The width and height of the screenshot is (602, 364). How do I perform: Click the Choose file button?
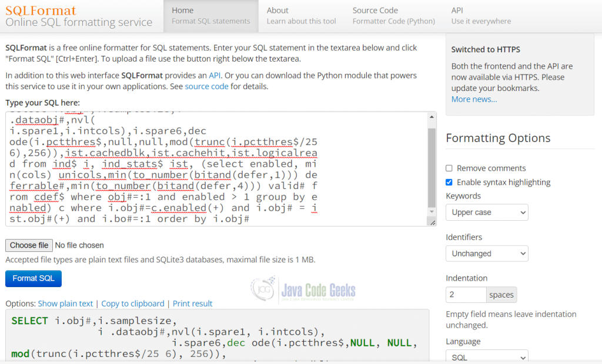tap(29, 245)
